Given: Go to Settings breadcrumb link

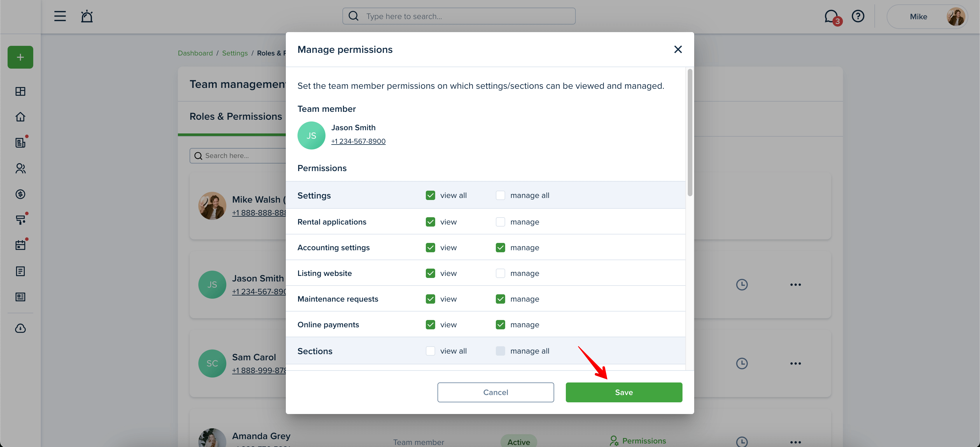Looking at the screenshot, I should click(235, 53).
